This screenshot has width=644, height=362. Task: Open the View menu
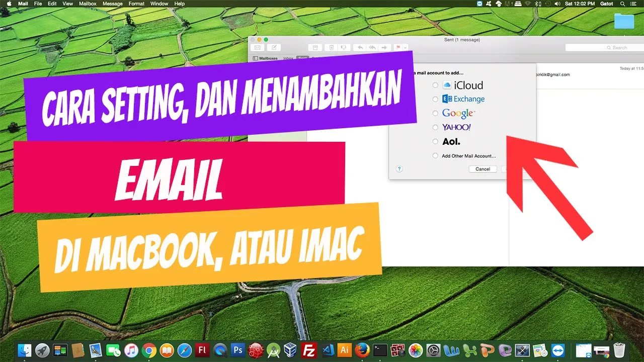(68, 4)
